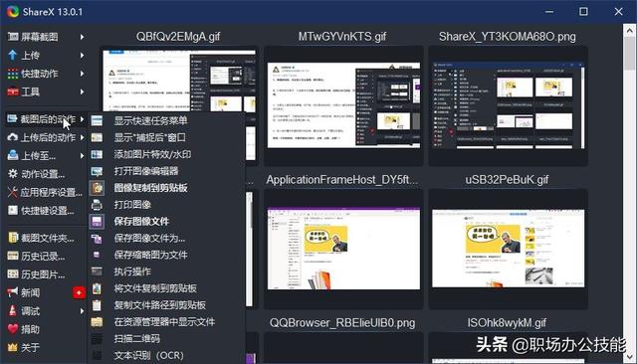Viewport: 637px width, 364px height.
Task: Toggle the icon beside 复制文件路径到剪贴板
Action: tap(97, 305)
